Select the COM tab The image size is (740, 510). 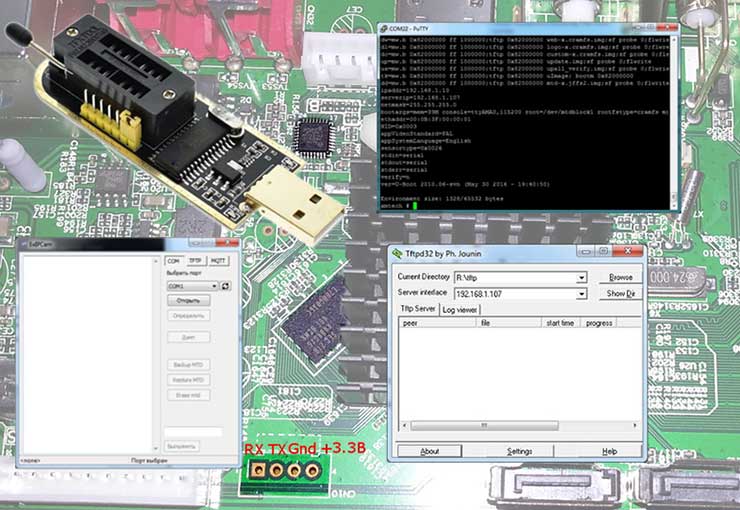pos(173,259)
